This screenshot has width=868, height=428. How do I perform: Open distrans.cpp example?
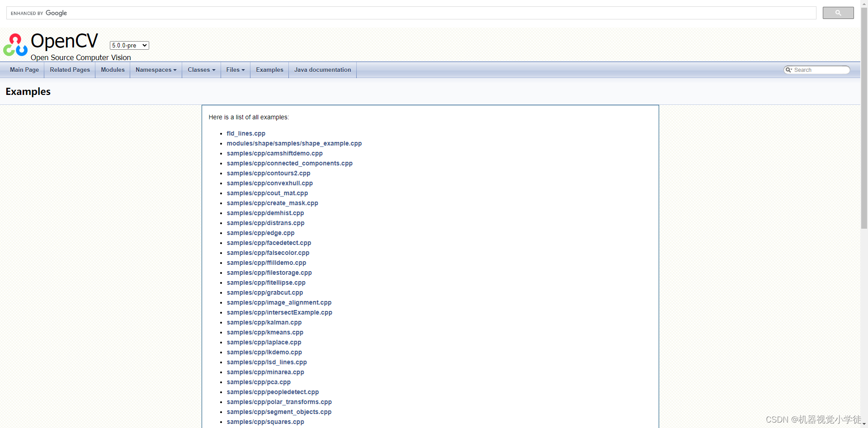click(266, 223)
